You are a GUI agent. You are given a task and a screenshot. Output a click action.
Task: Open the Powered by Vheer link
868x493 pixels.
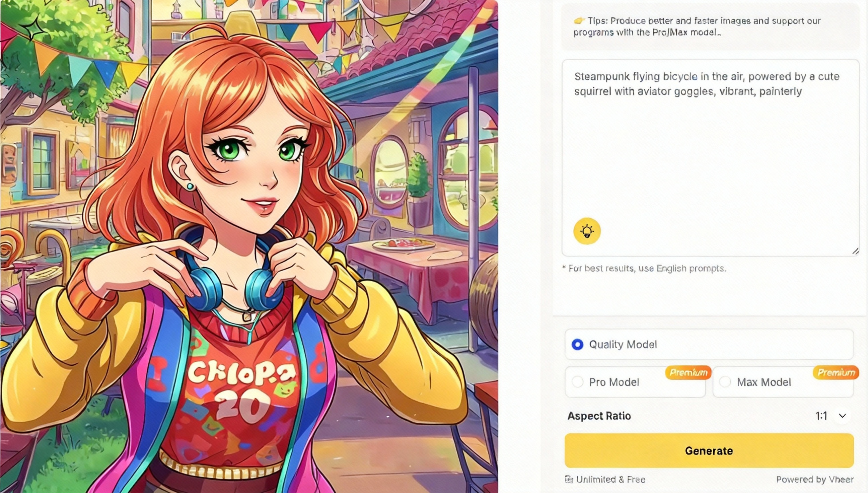[x=815, y=480]
